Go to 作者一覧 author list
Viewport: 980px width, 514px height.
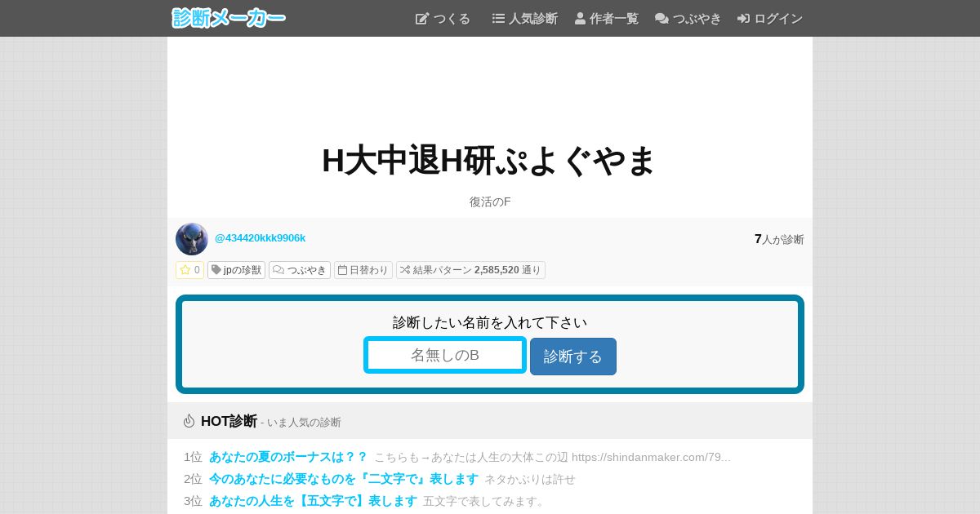(x=607, y=18)
